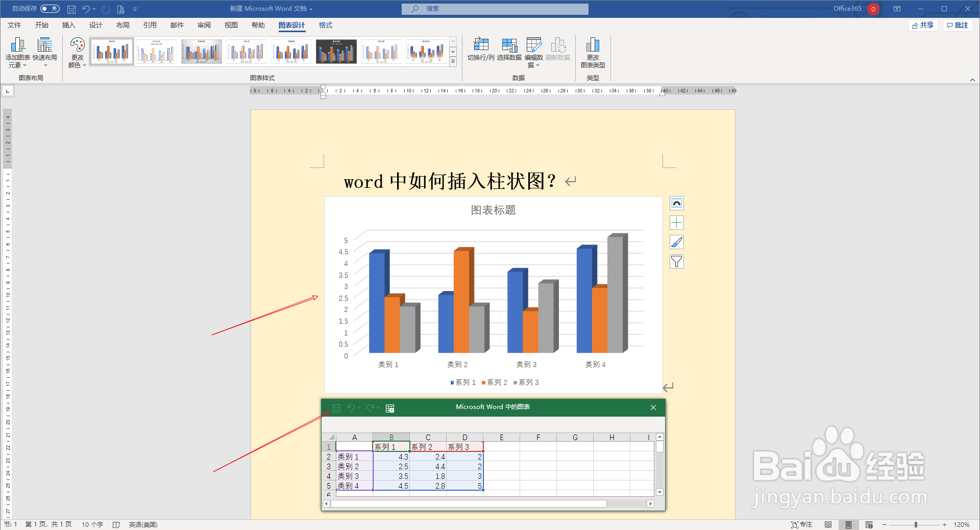Click 专注 focus mode button
Image resolution: width=980 pixels, height=530 pixels.
801,524
